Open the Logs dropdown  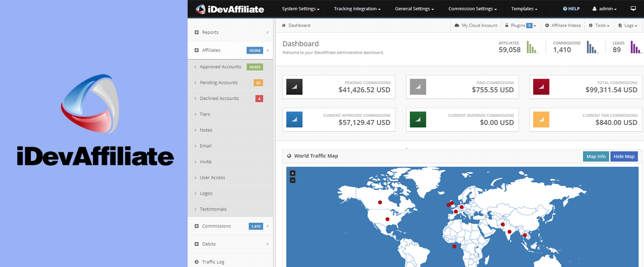pyautogui.click(x=628, y=25)
